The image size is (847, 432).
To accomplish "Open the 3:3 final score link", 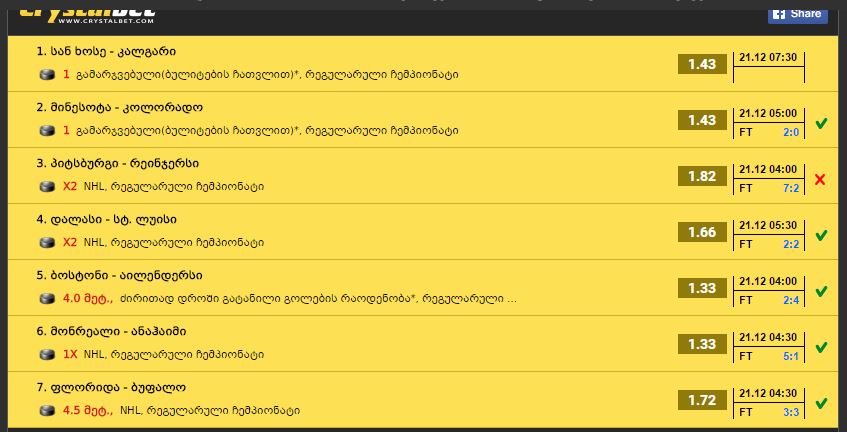I will point(791,412).
